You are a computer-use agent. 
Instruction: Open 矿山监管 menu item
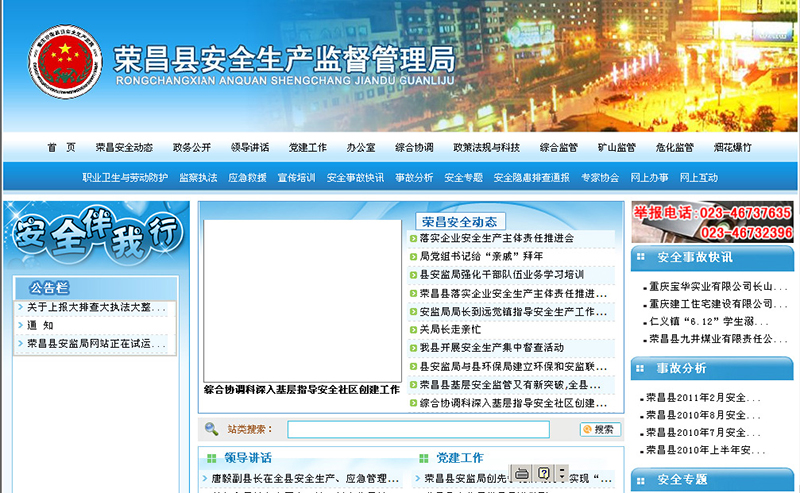pos(617,147)
